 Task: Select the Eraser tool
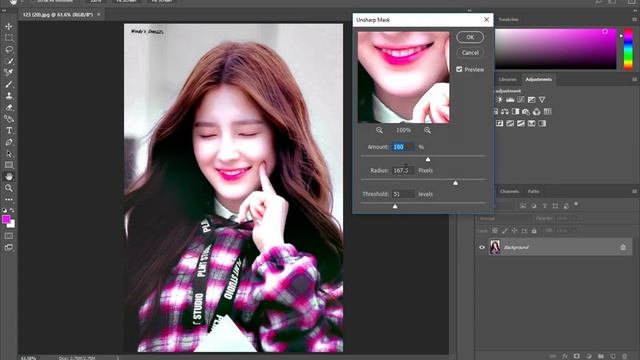pos(9,108)
